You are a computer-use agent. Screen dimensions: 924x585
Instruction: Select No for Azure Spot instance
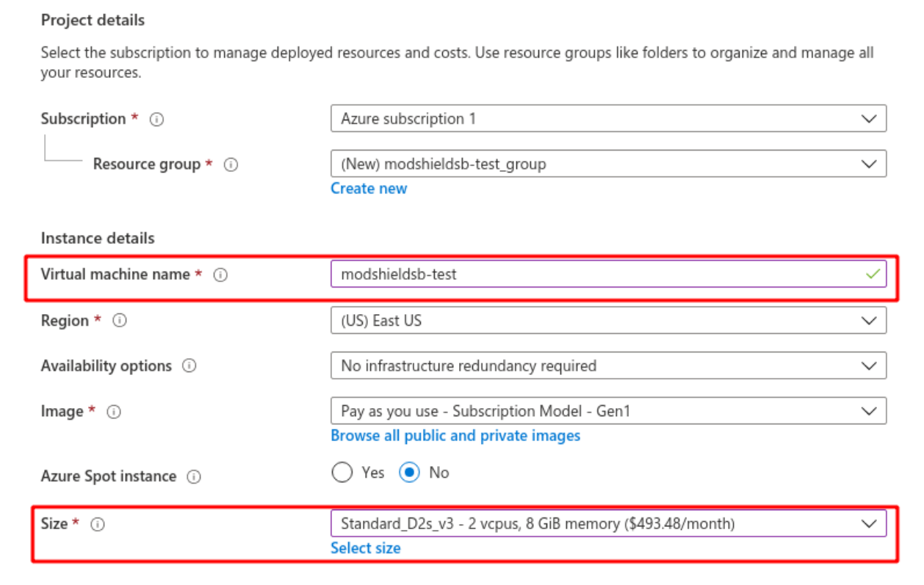click(x=409, y=473)
